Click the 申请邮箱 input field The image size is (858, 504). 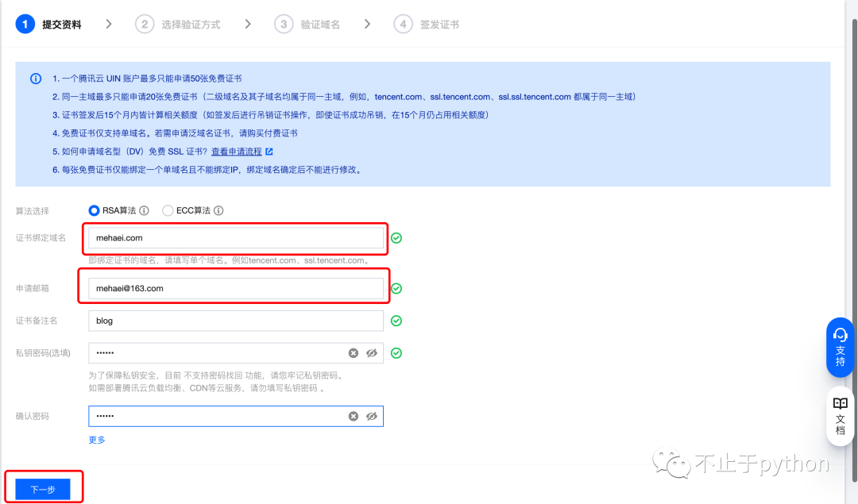tap(235, 288)
